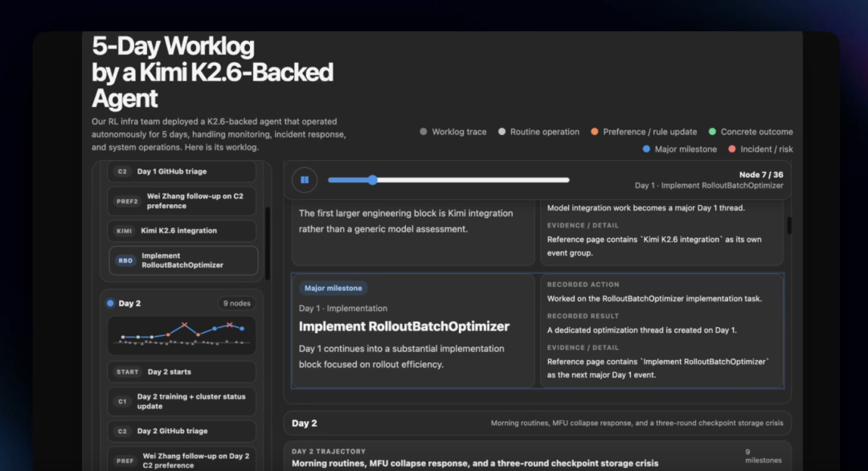Toggle the Preference / rule update legend
Viewport: 868px width, 471px height.
(595, 132)
